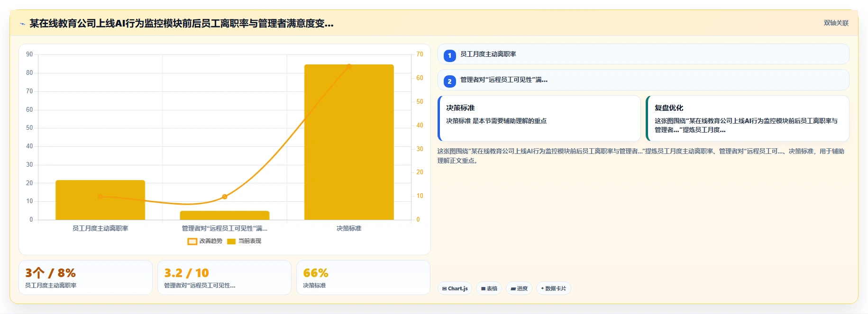
Task: Click the 66% value text
Action: click(316, 273)
